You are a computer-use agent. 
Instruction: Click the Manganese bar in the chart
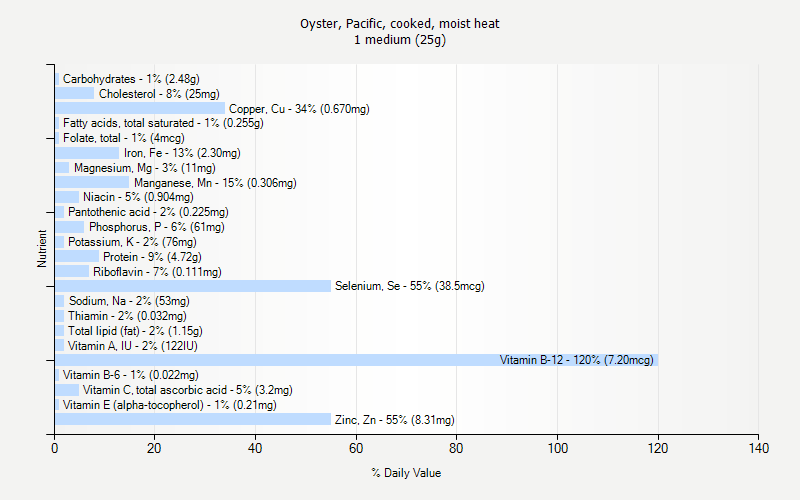(92, 182)
